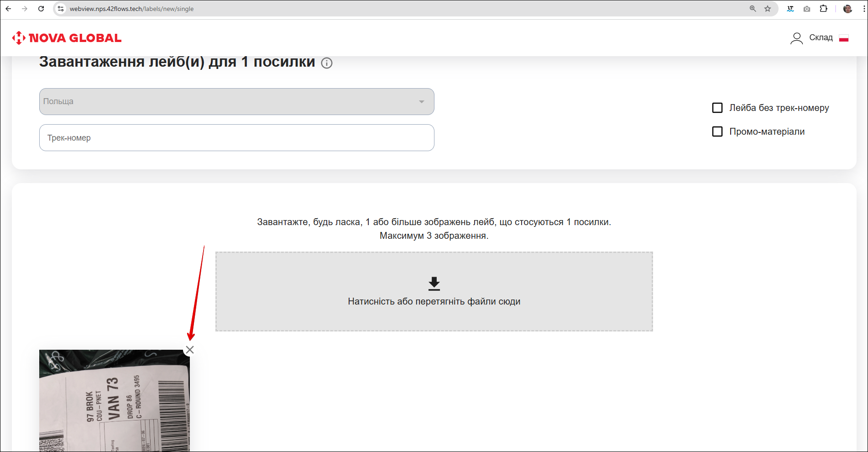Expand country list using dropdown arrow
The height and width of the screenshot is (452, 868).
(422, 101)
